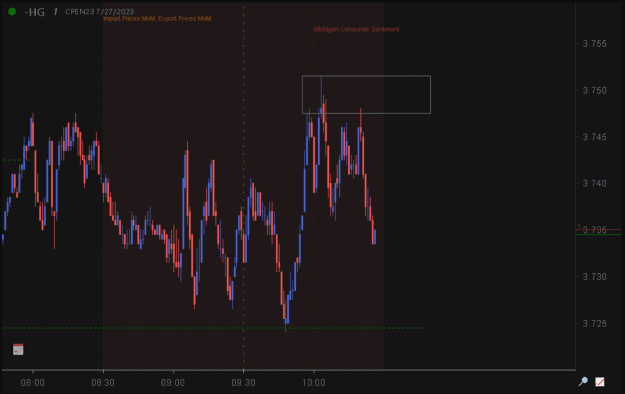Click the chart interval value 1
The height and width of the screenshot is (394, 625).
tap(55, 12)
